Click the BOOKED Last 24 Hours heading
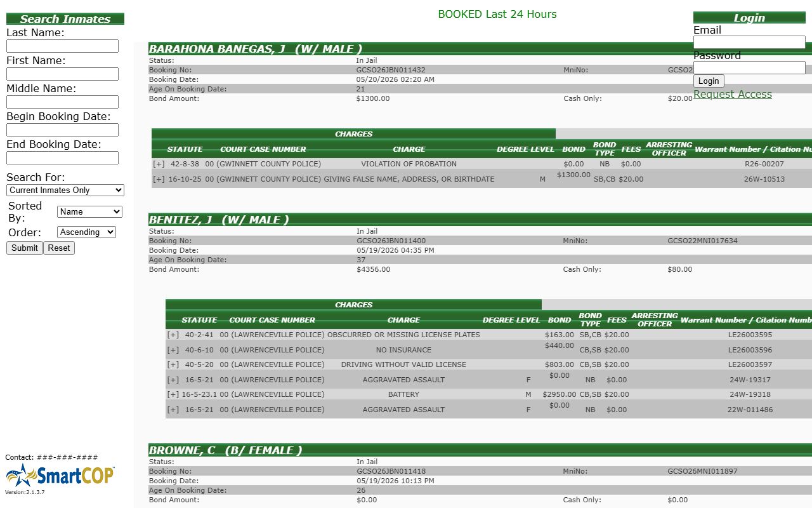812x508 pixels. (497, 14)
